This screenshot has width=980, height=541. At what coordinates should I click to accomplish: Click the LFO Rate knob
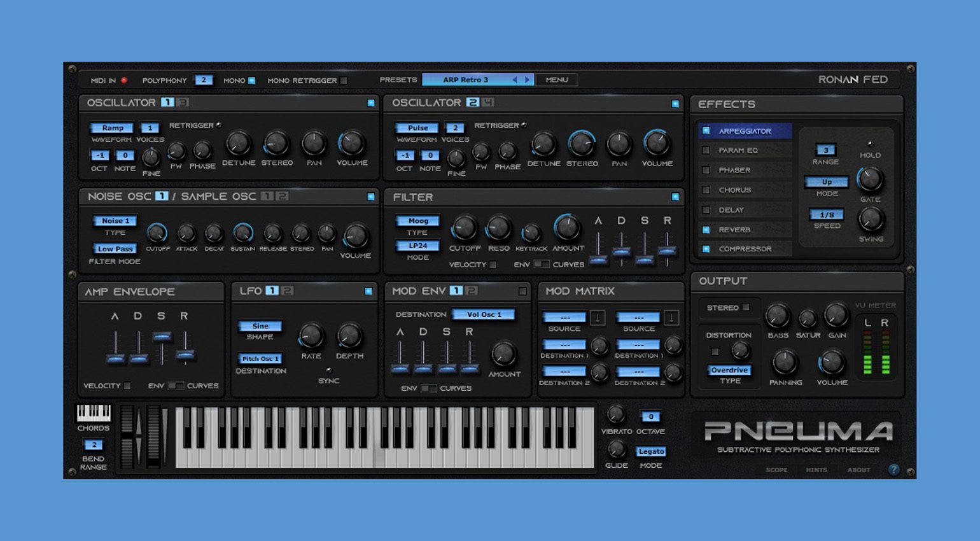(x=311, y=335)
